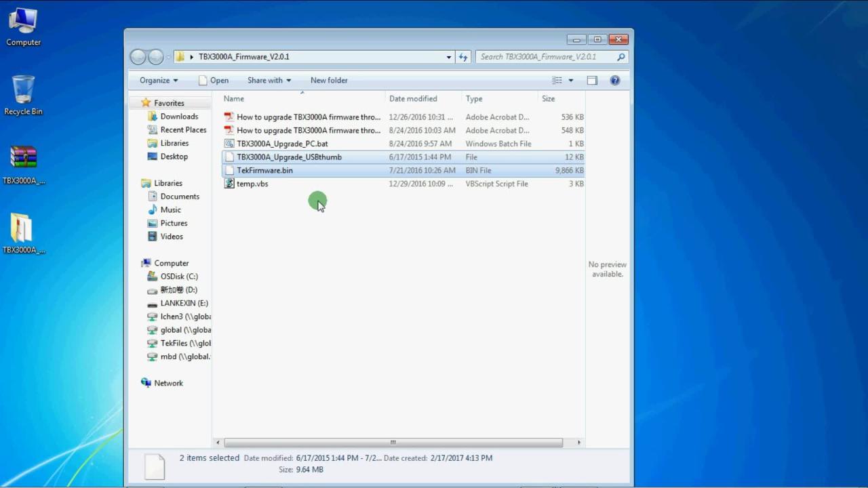Screen dimensions: 868x488
Task: Click the horizontal scrollbar thumb
Action: tap(393, 443)
